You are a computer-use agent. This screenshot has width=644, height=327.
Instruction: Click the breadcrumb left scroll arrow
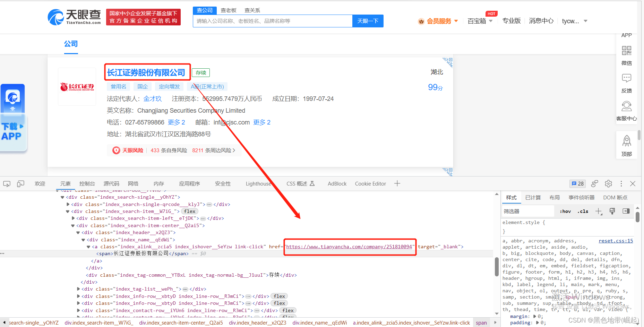(x=4, y=322)
